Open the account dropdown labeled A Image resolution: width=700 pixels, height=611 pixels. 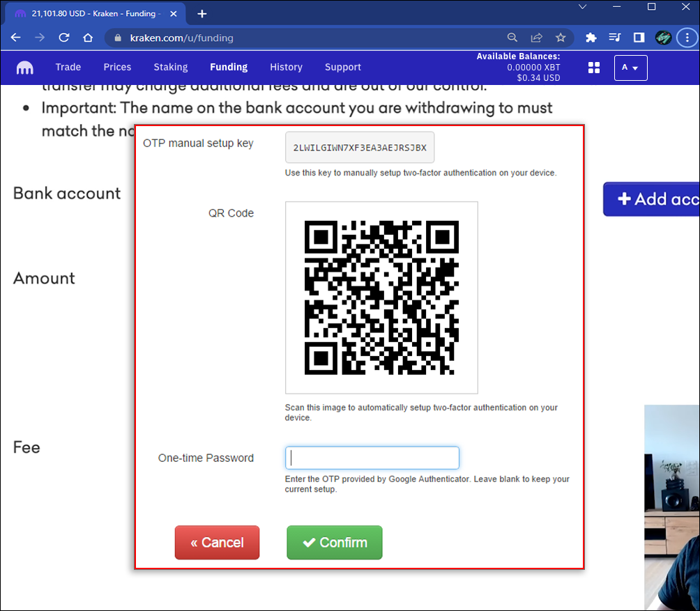pyautogui.click(x=630, y=68)
